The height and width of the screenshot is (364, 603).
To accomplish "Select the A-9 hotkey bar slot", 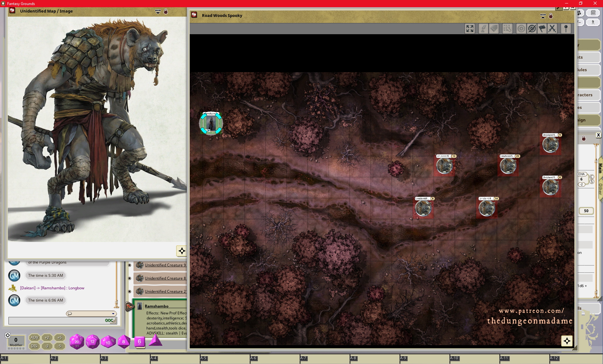I will [x=425, y=359].
